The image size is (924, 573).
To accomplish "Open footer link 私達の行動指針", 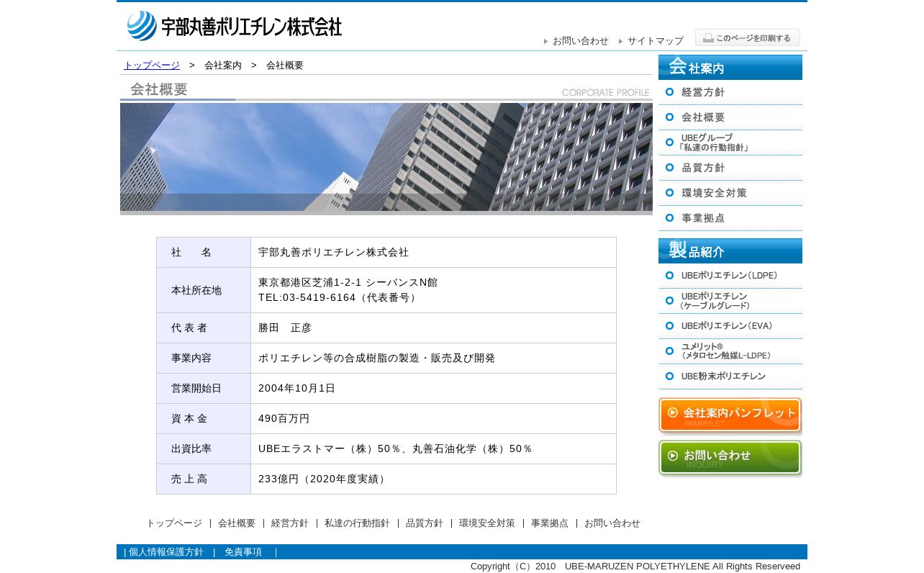I will click(357, 523).
